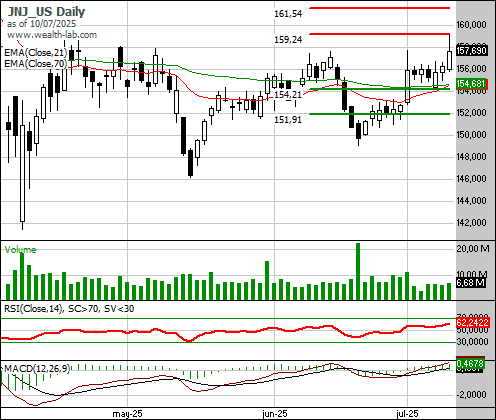Click the MACD(12,26,9) indicator label
Viewport: 496px width, 420px height.
[37, 368]
